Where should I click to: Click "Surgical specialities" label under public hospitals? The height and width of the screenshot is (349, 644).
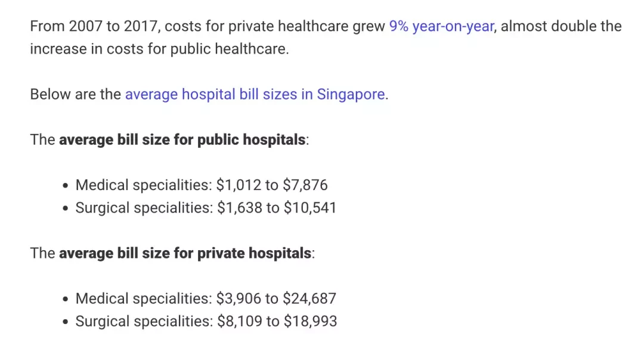pyautogui.click(x=144, y=208)
